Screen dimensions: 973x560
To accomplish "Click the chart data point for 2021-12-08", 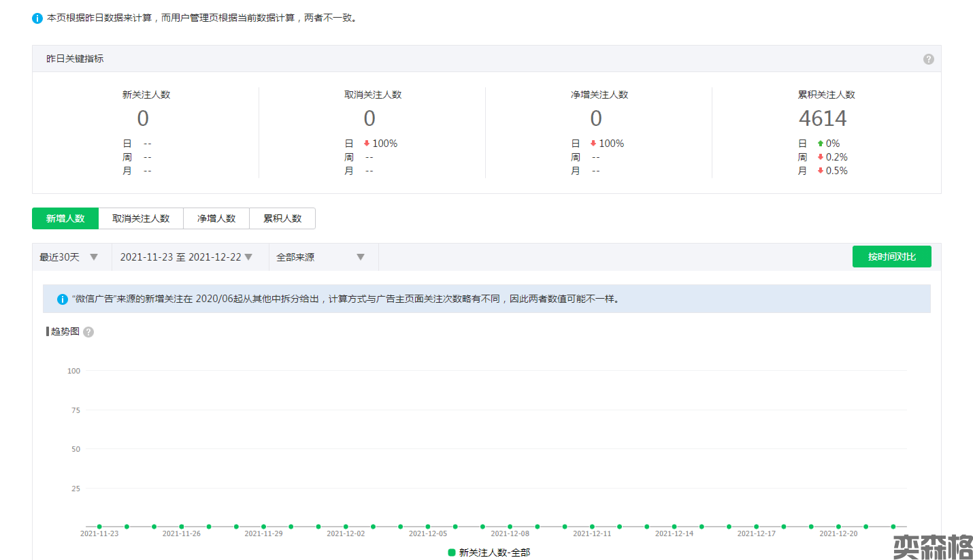I will point(510,527).
